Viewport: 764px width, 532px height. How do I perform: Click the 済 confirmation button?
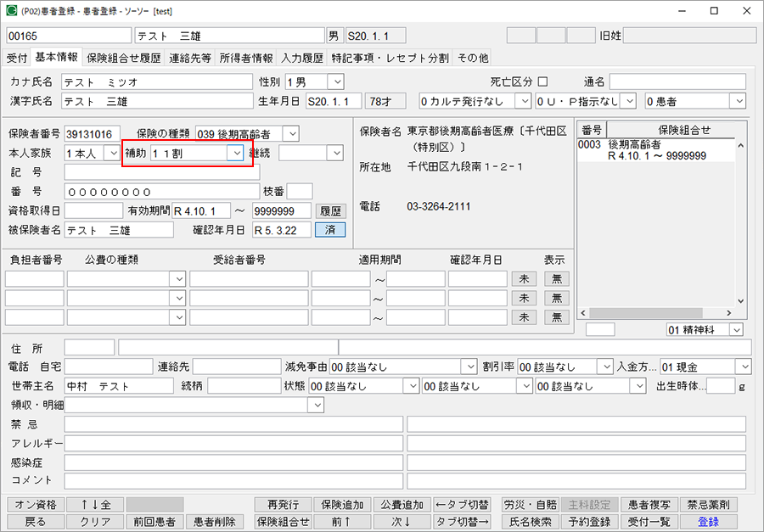[329, 229]
